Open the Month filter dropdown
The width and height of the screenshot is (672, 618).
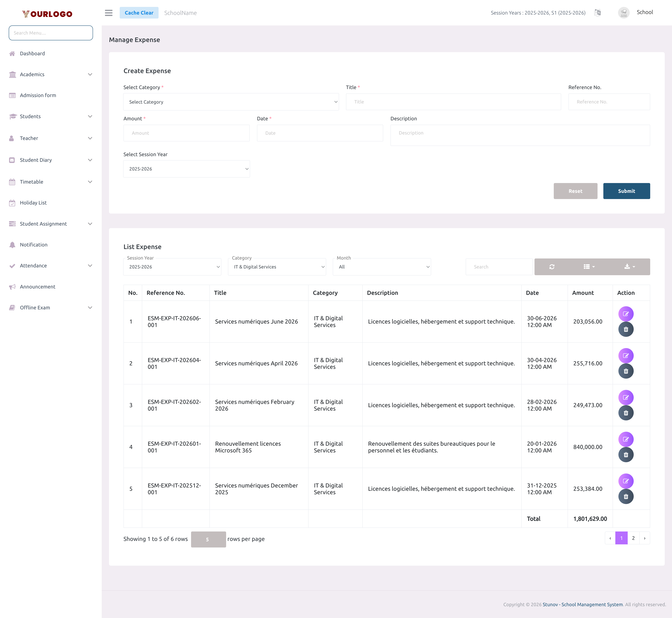point(382,266)
